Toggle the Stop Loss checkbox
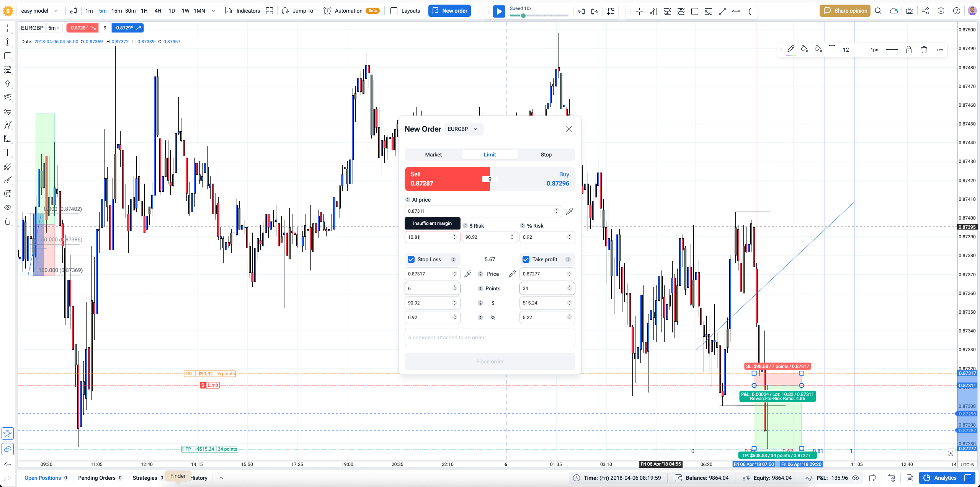980x487 pixels. [x=411, y=259]
